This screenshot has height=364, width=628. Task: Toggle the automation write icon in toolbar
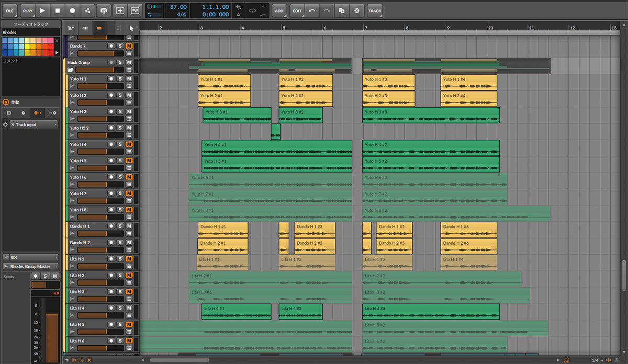tap(87, 10)
